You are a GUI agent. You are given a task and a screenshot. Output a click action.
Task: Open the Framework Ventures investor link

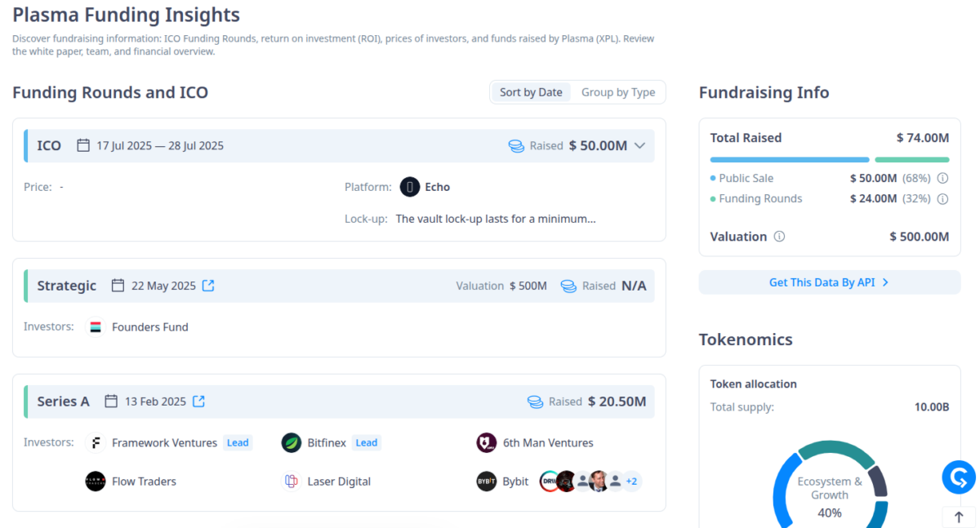164,443
